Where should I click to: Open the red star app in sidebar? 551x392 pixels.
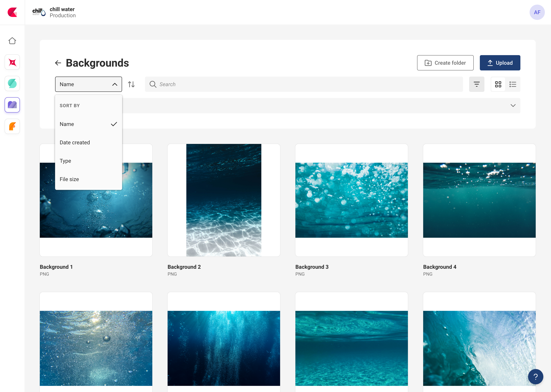(12, 62)
